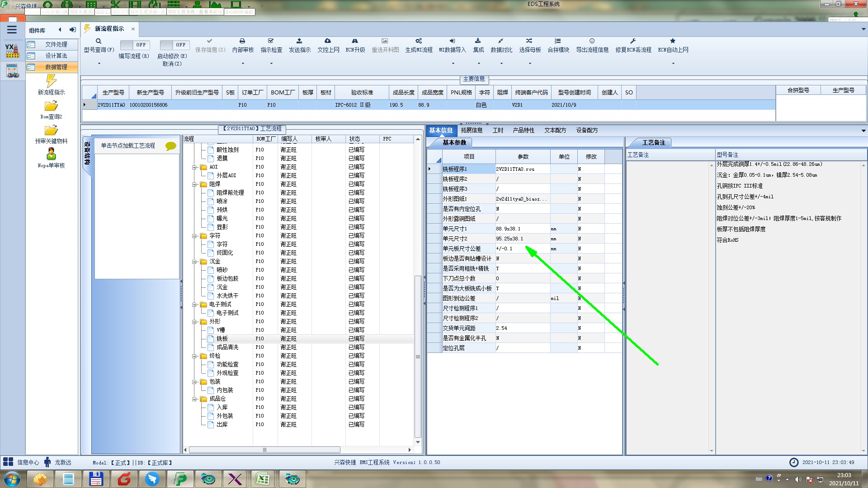Open 新流程指示 lightning icon in sidebar
Viewport: 868px width, 488px height.
click(51, 81)
